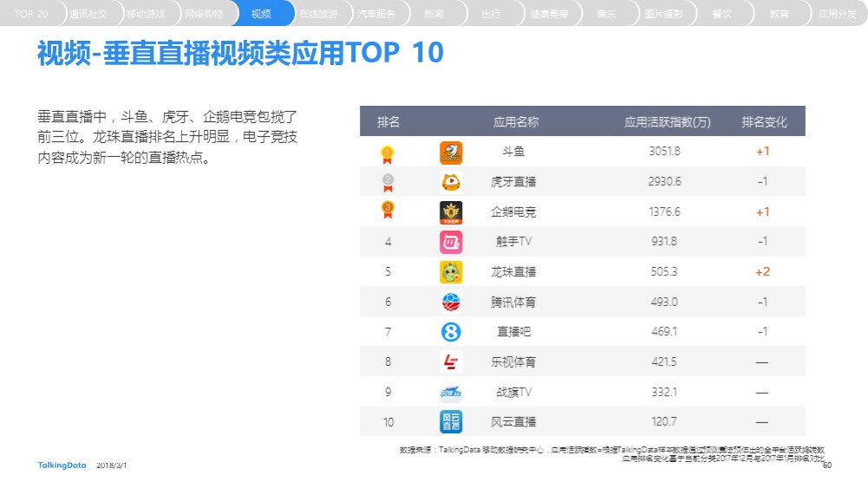The image size is (868, 488).
Task: Click the +1 rank change for 斗鱼
Action: (762, 151)
